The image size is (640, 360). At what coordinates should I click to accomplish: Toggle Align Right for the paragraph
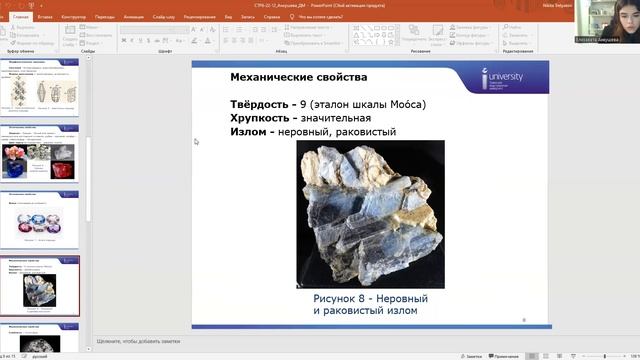click(x=242, y=40)
